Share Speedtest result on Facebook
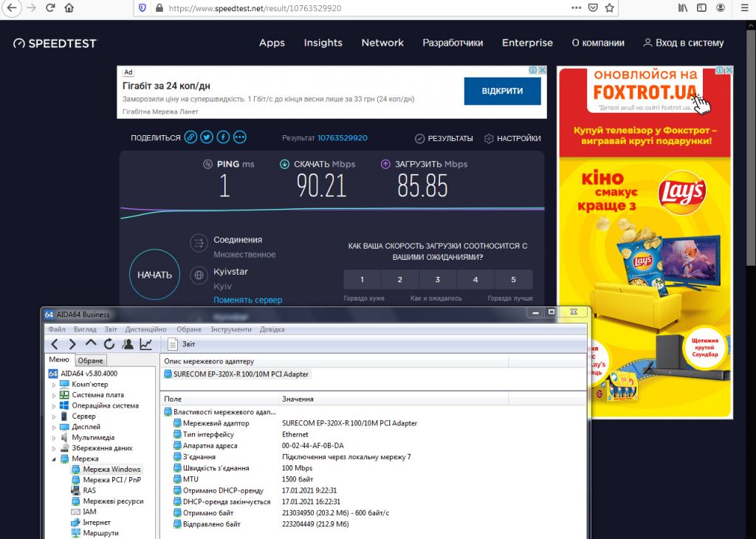756x539 pixels. pos(223,137)
